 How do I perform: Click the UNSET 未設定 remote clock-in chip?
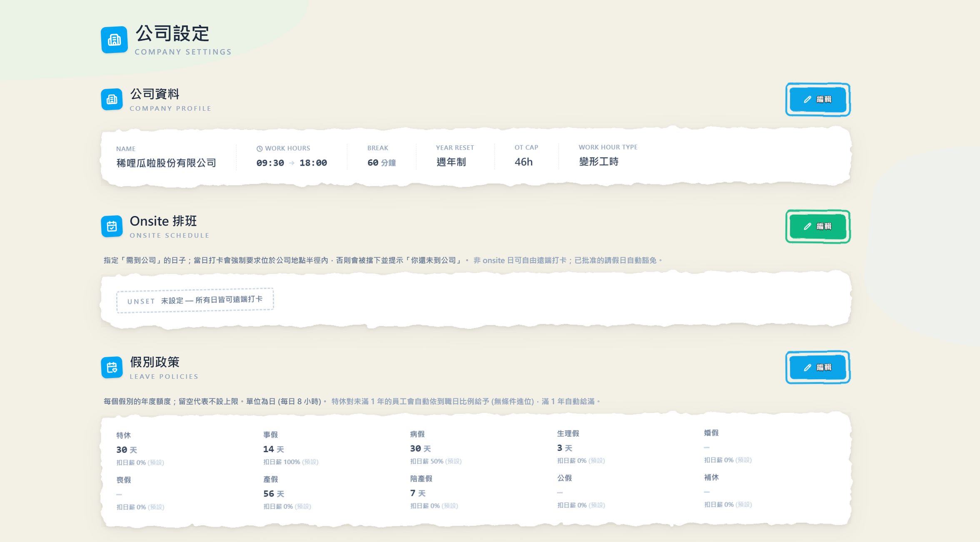(195, 300)
